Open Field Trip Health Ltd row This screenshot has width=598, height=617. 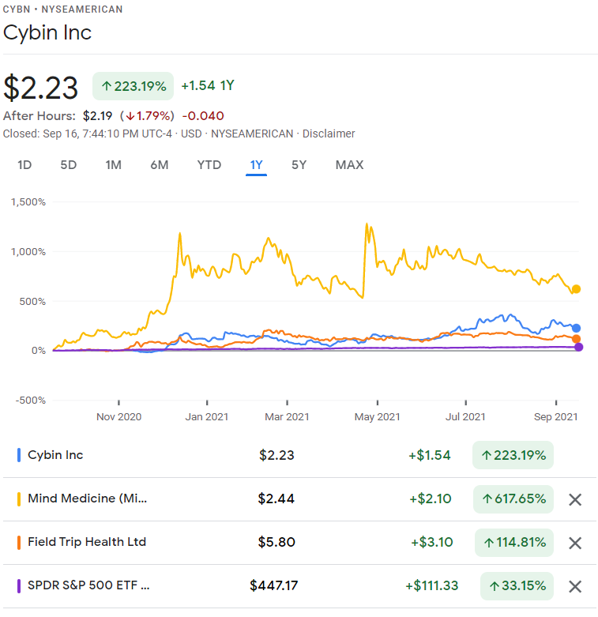click(x=299, y=542)
